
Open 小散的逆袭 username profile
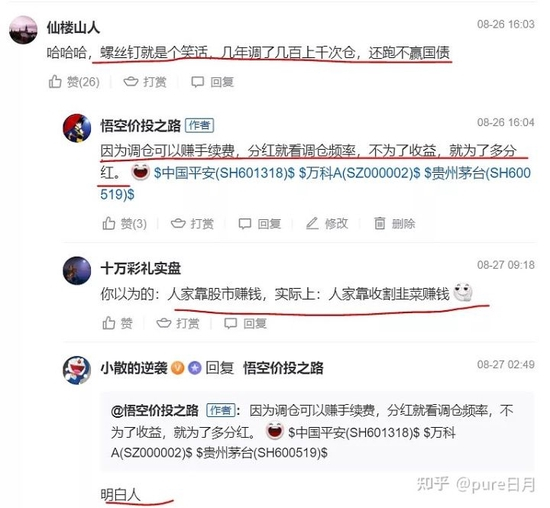point(134,368)
